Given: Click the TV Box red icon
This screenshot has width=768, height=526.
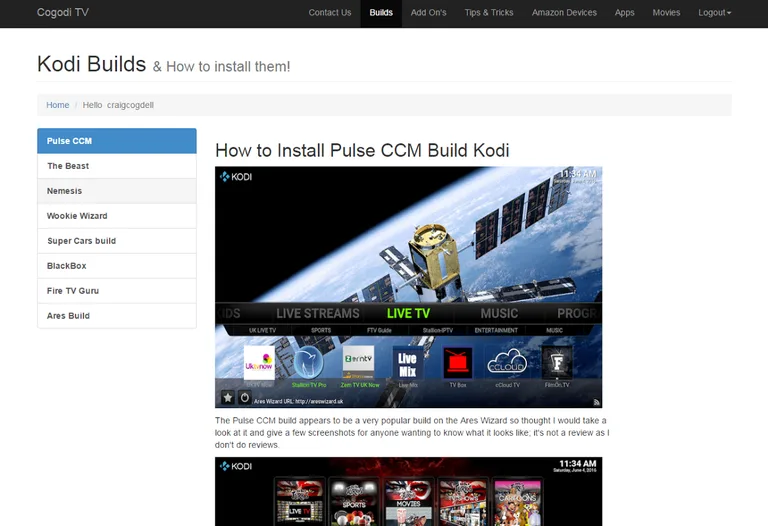Looking at the screenshot, I should (x=458, y=363).
